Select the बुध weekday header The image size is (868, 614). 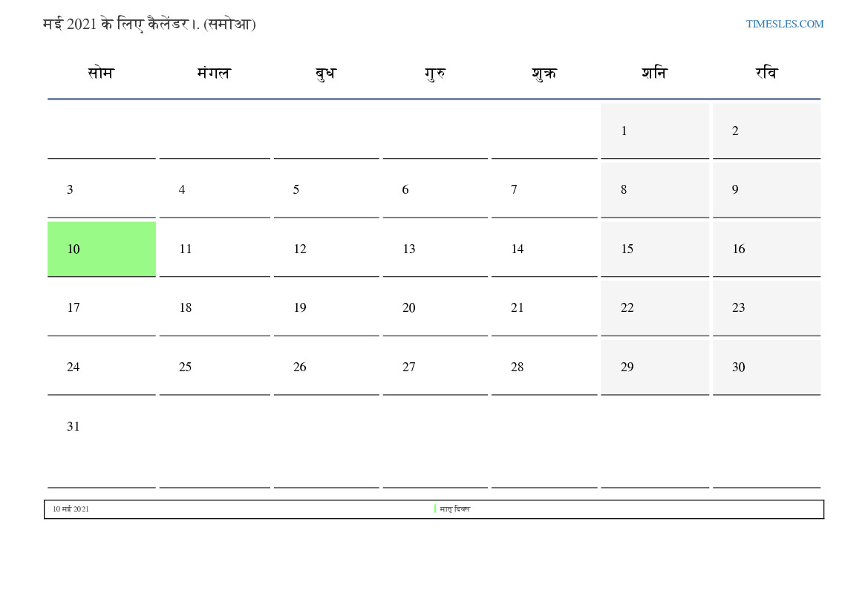click(325, 74)
